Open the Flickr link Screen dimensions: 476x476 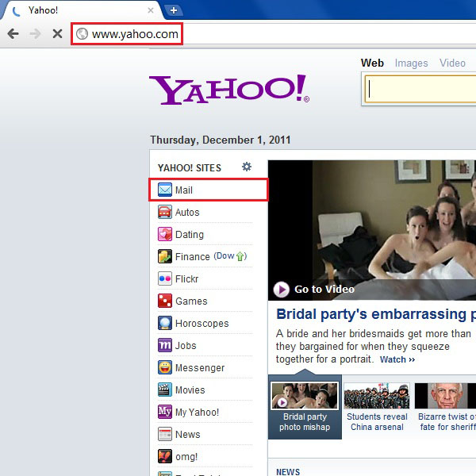tap(186, 279)
